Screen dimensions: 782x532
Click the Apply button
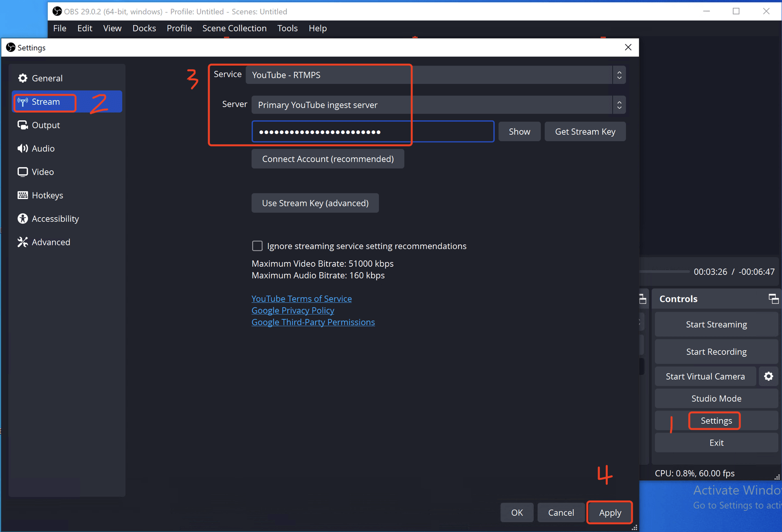coord(610,512)
